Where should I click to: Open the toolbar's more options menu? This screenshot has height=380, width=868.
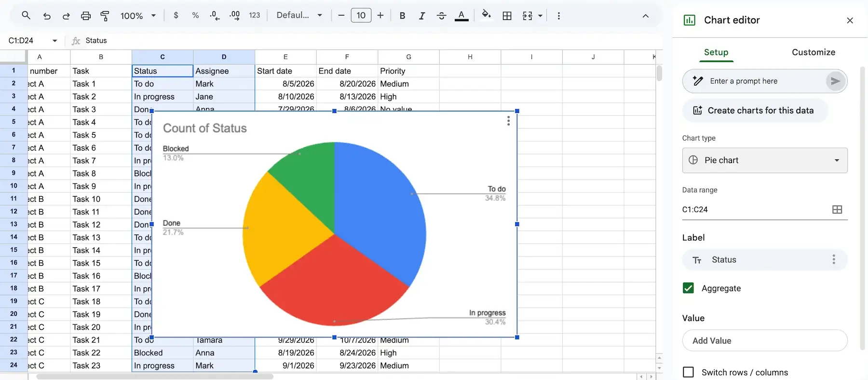coord(559,15)
